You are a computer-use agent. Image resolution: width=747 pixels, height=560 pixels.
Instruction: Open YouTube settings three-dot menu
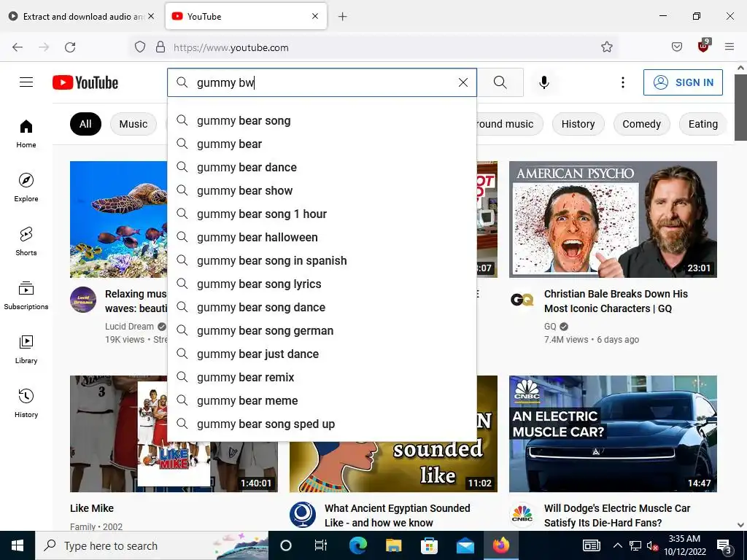pyautogui.click(x=623, y=82)
